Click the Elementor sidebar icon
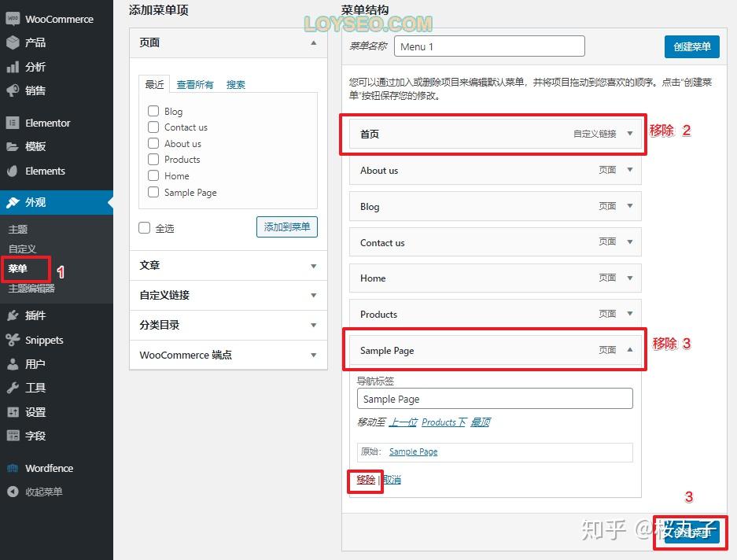Screen dimensions: 737x560 pos(13,123)
